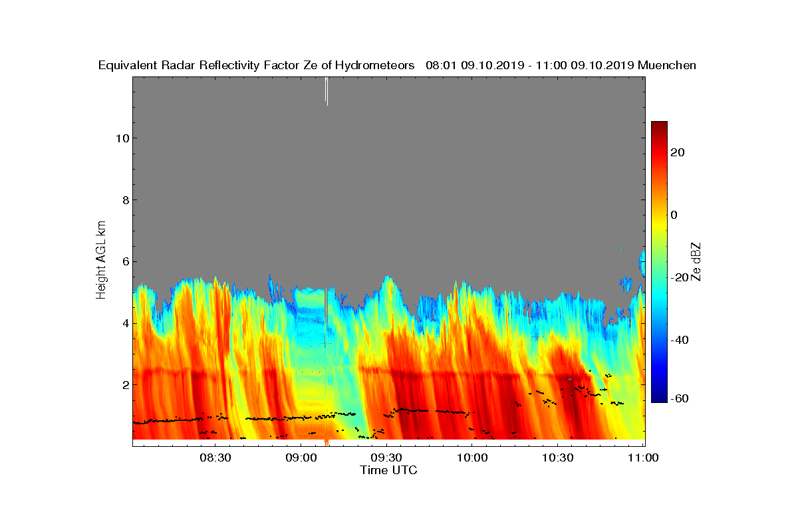Click the 09:00 time tick label
The height and width of the screenshot is (532, 798).
[301, 458]
